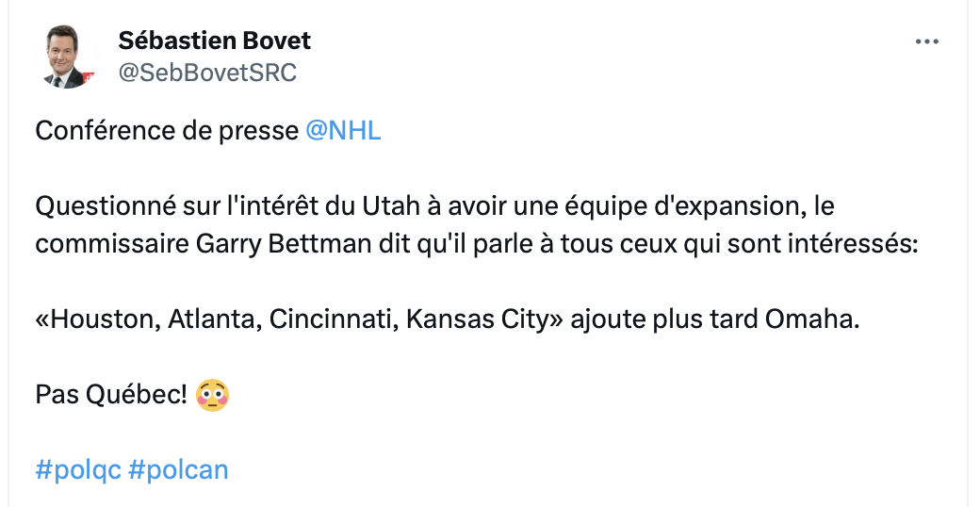Open the #polqc hashtag
The image size is (980, 507).
pos(78,469)
